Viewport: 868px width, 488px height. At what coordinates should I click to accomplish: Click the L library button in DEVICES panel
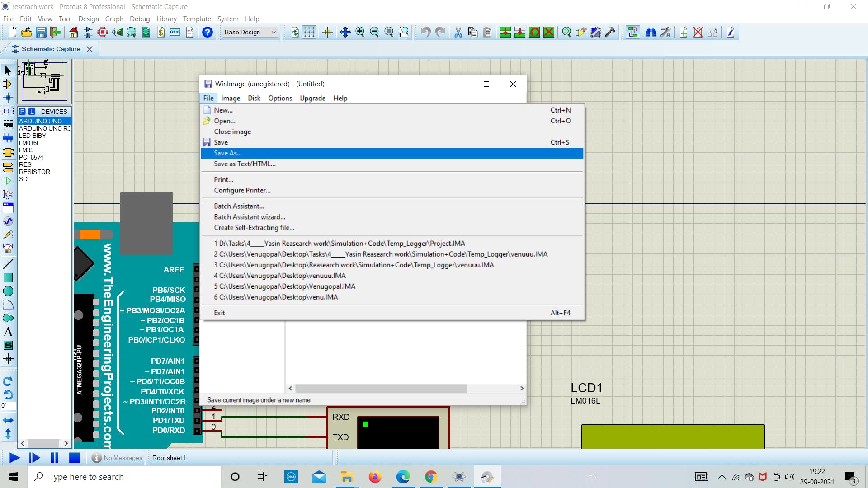pyautogui.click(x=32, y=112)
